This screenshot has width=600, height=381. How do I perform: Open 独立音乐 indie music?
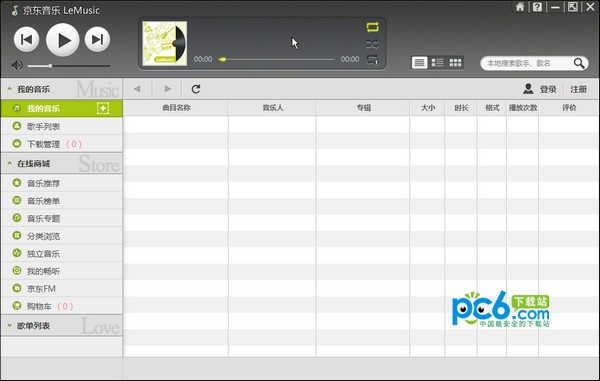(x=62, y=254)
